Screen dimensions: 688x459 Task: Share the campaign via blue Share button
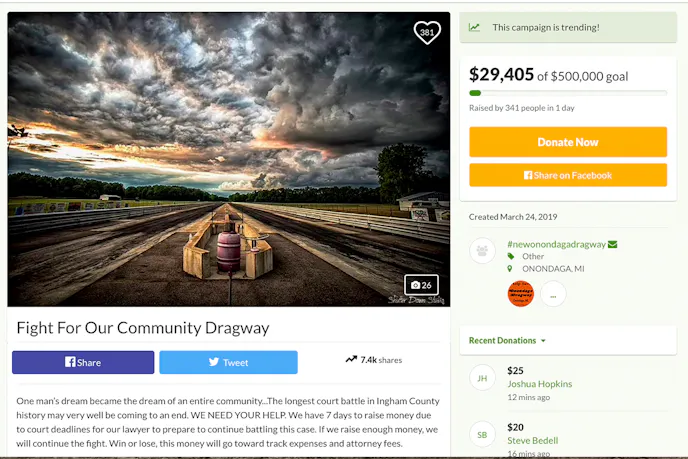pyautogui.click(x=83, y=362)
